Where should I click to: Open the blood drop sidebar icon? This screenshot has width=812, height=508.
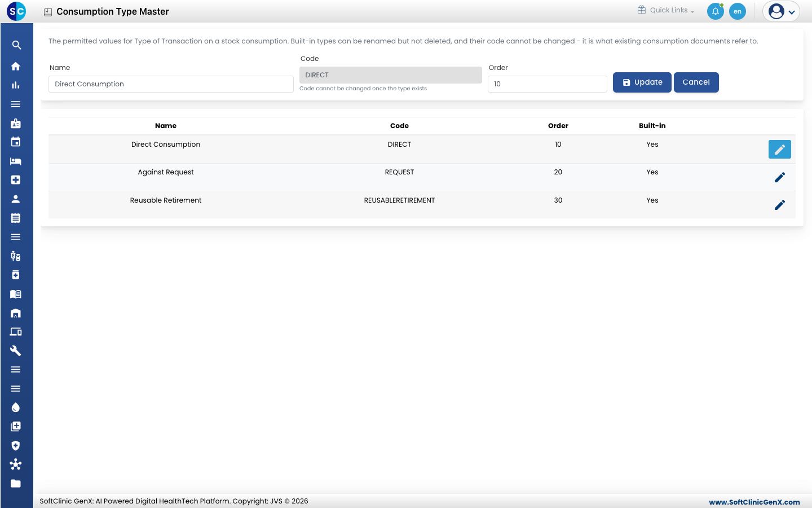tap(16, 408)
